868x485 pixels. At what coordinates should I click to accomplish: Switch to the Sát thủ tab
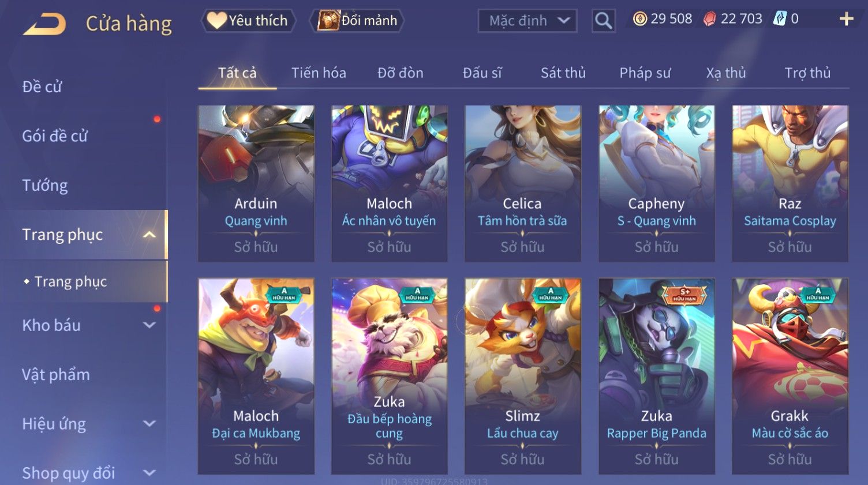[x=563, y=73]
